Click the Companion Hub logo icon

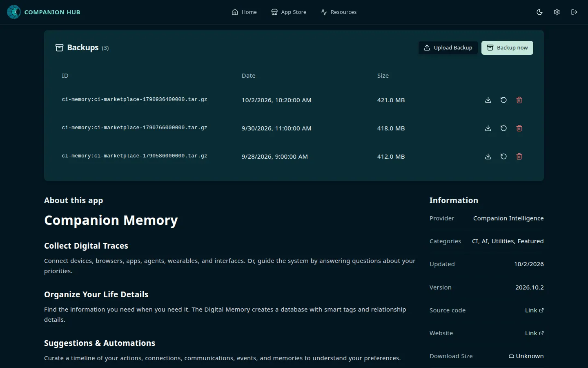pos(14,12)
